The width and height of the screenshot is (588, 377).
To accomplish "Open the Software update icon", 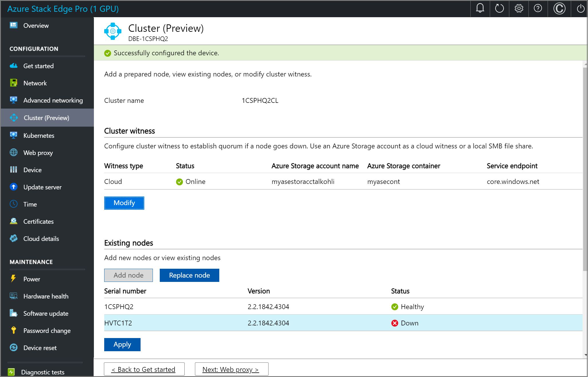I will 13,313.
